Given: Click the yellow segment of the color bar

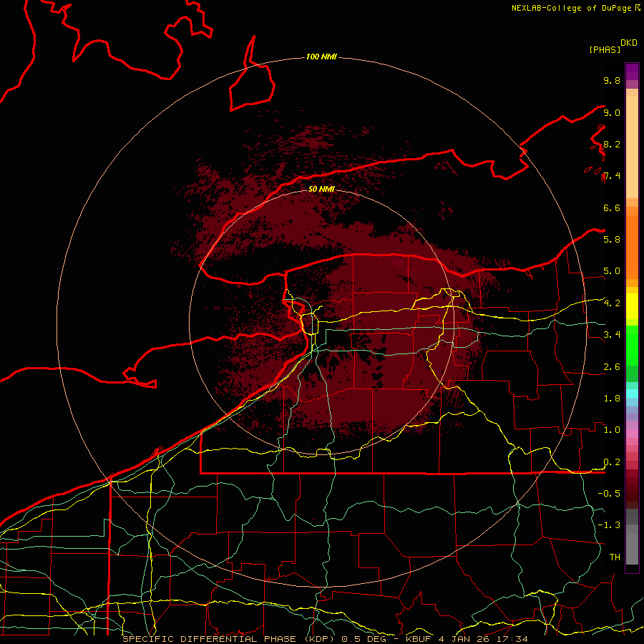Looking at the screenshot, I should point(632,306).
